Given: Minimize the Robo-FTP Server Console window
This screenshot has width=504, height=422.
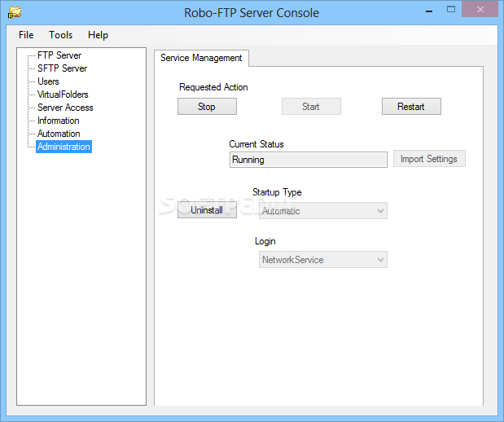Looking at the screenshot, I should click(x=429, y=11).
